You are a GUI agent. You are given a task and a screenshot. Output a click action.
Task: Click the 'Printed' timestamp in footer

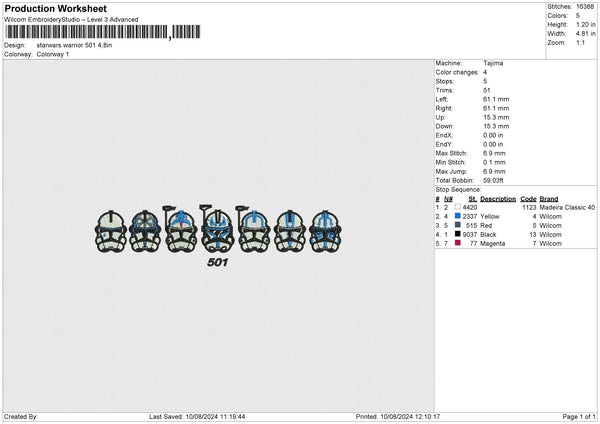[398, 417]
